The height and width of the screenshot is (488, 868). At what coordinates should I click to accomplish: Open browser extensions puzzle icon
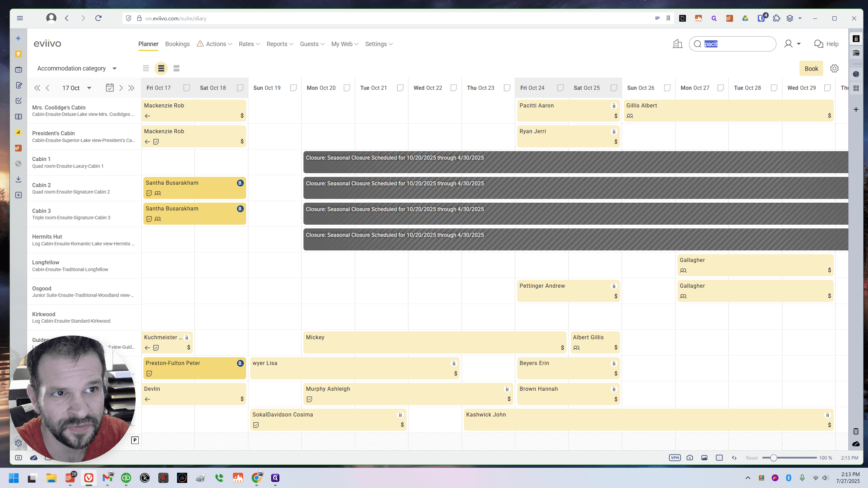pyautogui.click(x=776, y=18)
